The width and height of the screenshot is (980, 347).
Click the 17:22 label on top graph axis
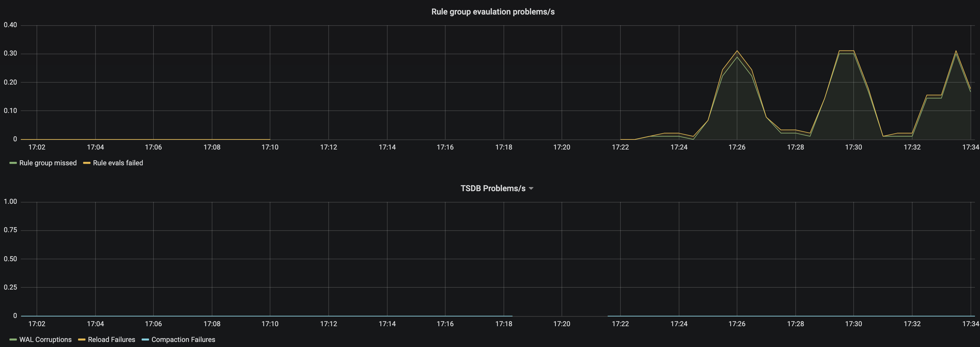620,147
